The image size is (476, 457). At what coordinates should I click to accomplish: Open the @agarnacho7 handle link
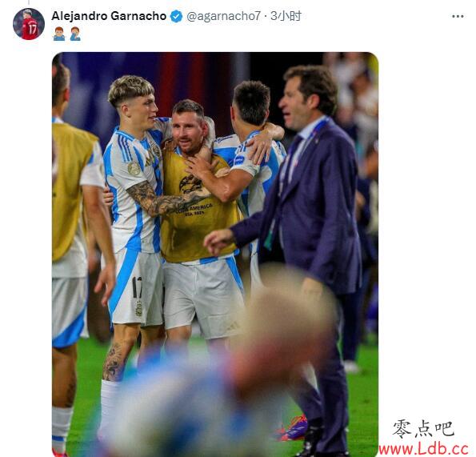tap(223, 16)
